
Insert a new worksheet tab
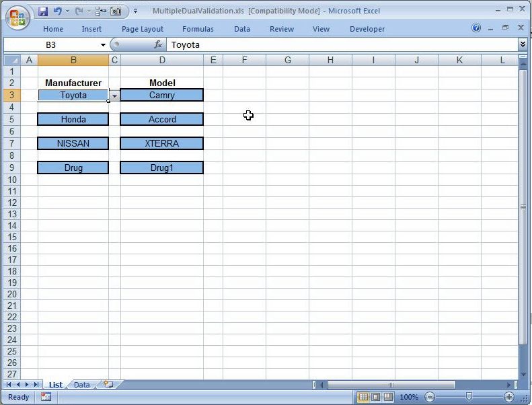(x=108, y=385)
